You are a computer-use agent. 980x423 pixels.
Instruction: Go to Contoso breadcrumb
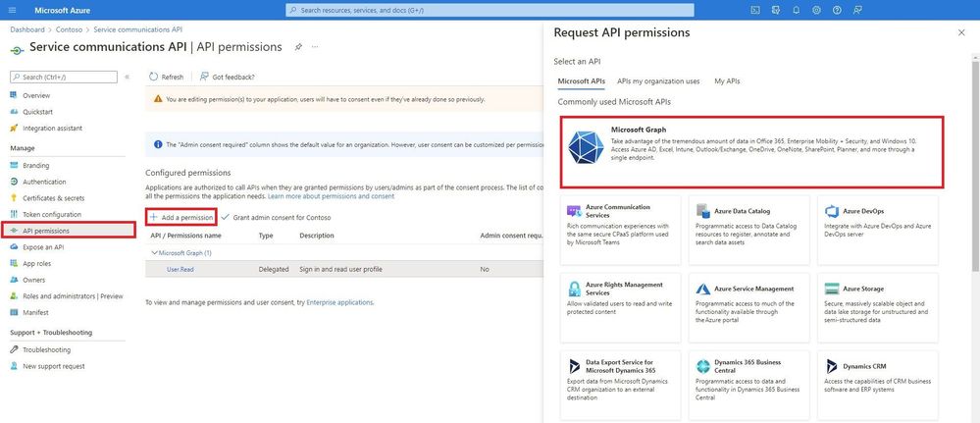(x=70, y=29)
